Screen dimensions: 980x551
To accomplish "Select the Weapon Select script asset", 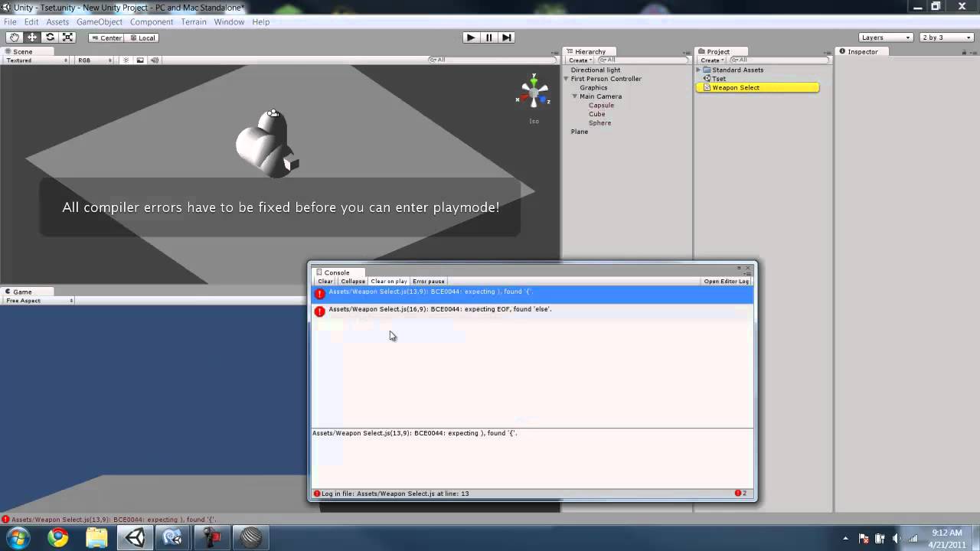I will point(757,88).
